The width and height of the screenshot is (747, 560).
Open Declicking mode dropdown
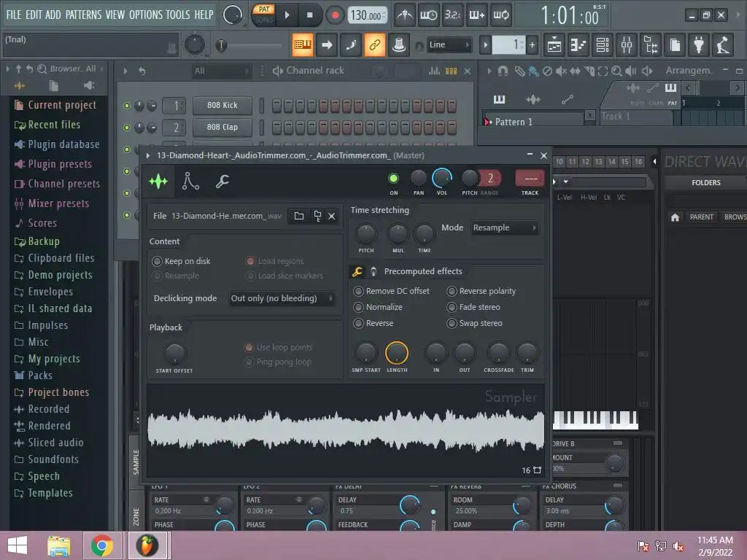282,298
